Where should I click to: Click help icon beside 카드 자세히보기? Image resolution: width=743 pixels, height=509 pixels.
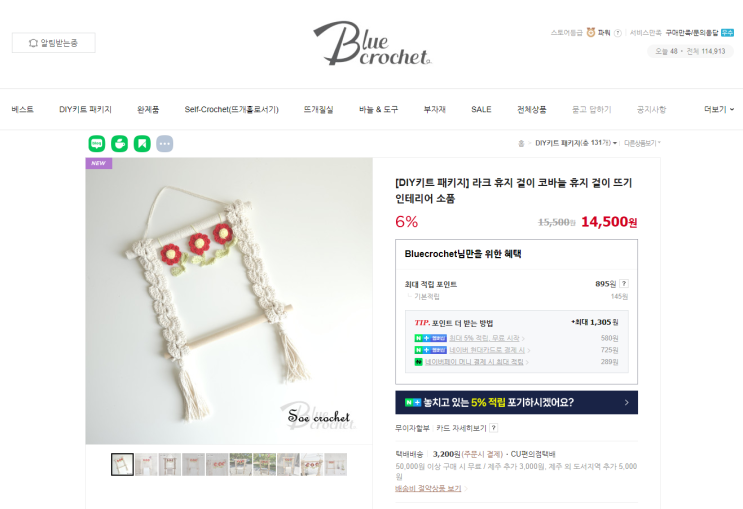[x=493, y=427]
